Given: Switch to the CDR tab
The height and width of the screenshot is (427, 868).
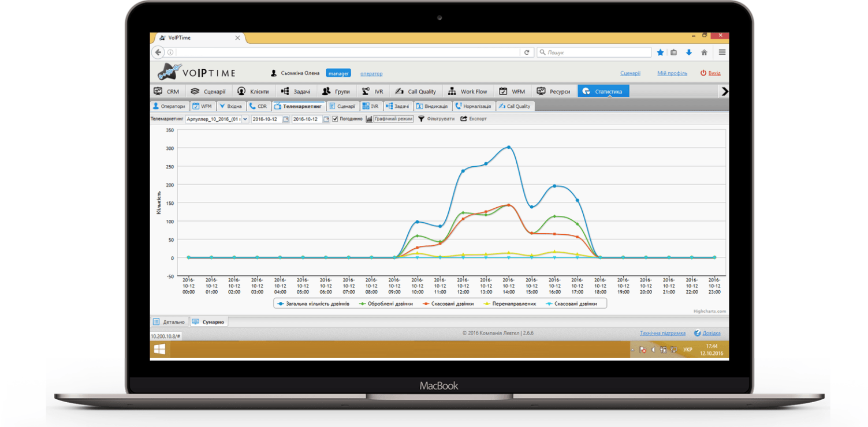Looking at the screenshot, I should click(258, 106).
